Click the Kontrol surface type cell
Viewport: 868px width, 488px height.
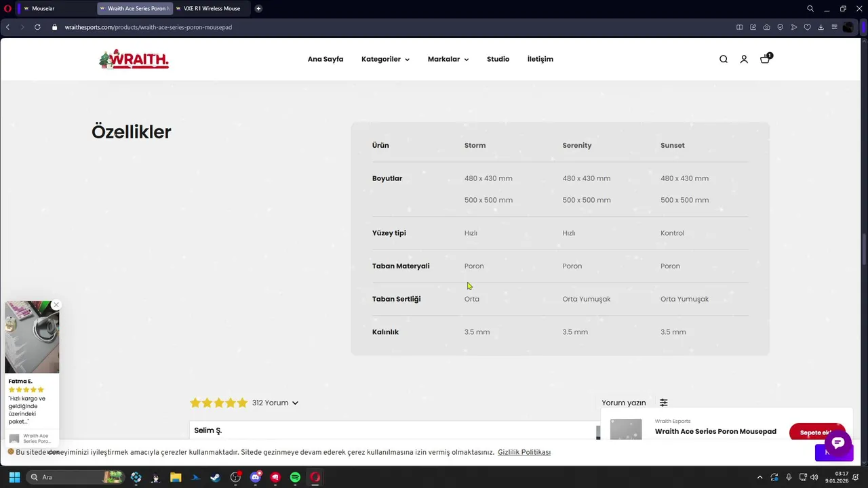(673, 232)
